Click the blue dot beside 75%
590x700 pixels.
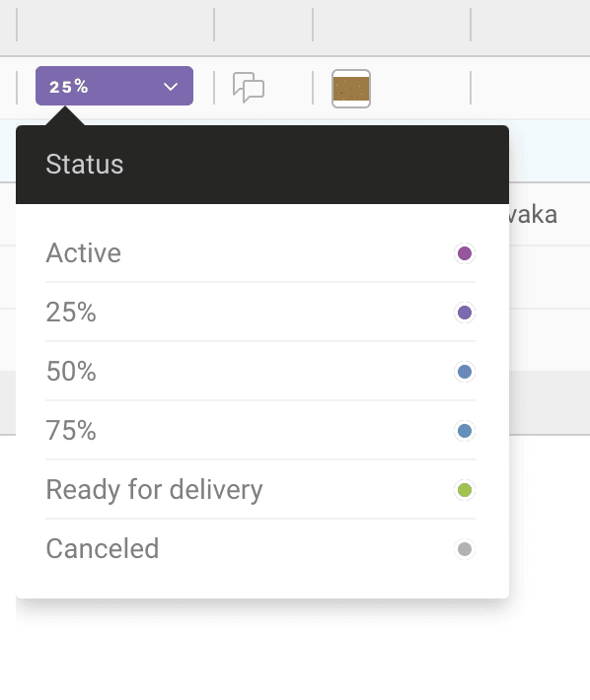click(x=465, y=431)
